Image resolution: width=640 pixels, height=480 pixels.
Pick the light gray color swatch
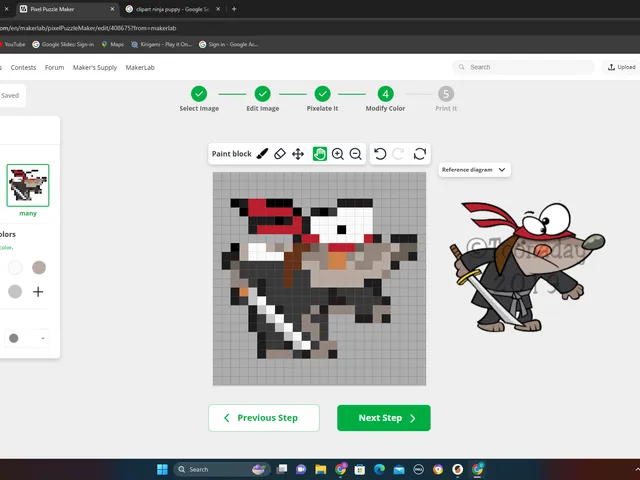15,291
